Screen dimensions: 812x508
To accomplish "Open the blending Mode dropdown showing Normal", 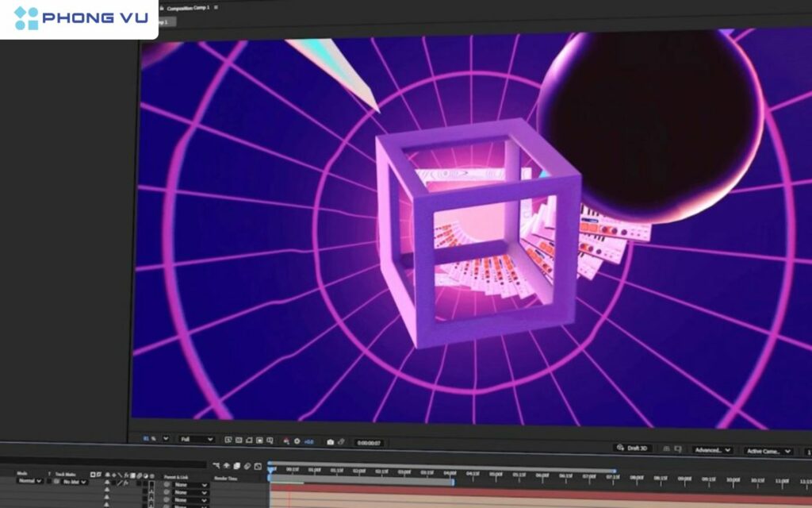I will [29, 482].
